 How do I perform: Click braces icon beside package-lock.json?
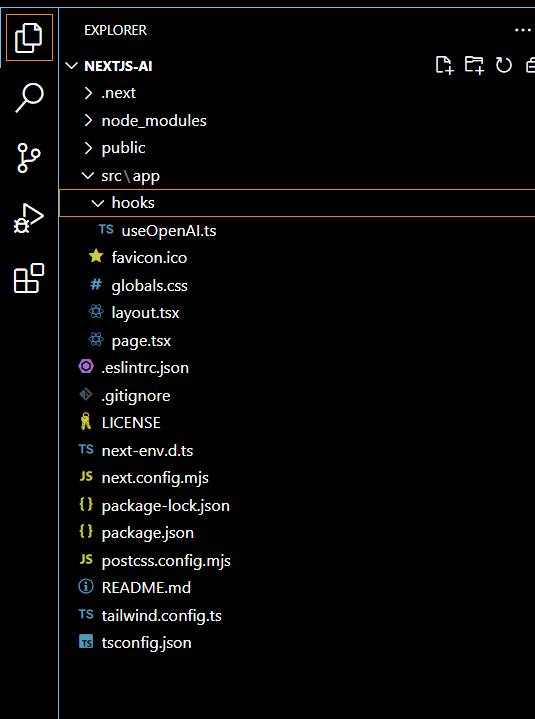coord(86,504)
